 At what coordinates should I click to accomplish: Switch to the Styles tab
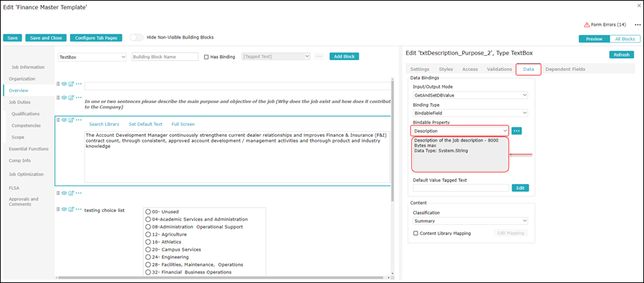tap(446, 69)
